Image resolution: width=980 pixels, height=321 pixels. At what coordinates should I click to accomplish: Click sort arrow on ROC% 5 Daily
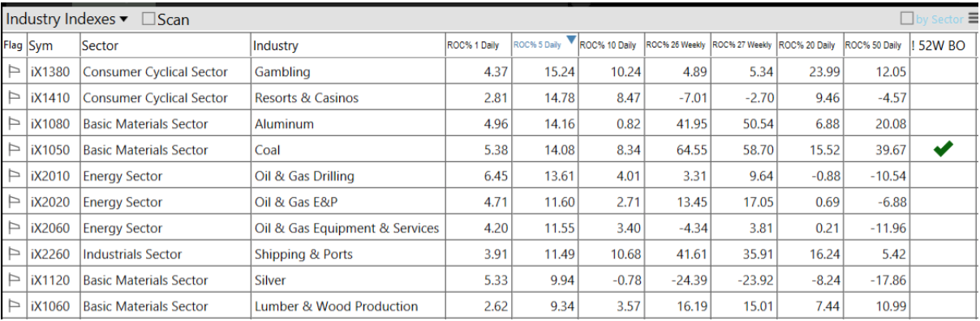point(571,40)
